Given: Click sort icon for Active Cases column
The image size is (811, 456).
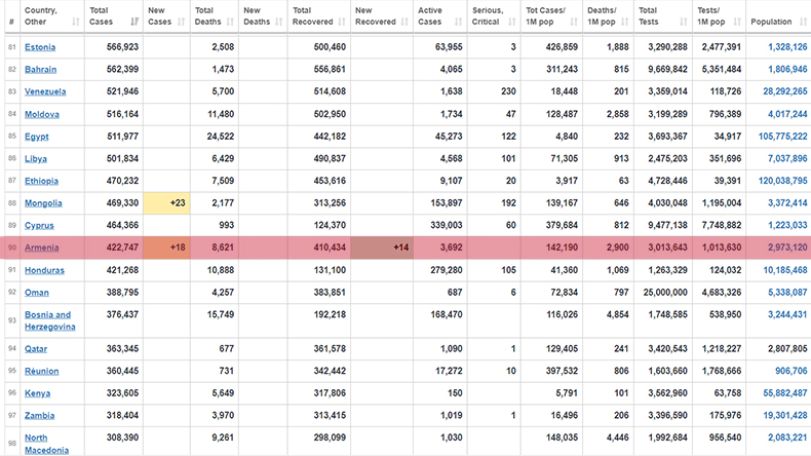Looking at the screenshot, I should click(x=458, y=22).
